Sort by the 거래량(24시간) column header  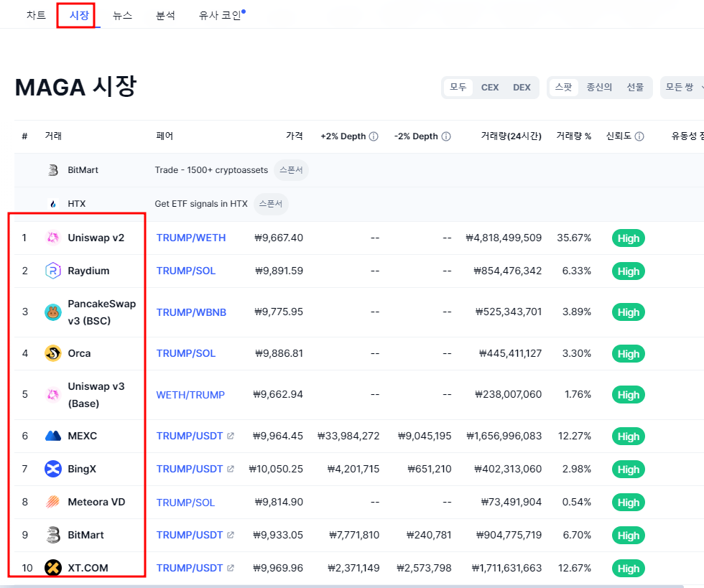click(514, 136)
